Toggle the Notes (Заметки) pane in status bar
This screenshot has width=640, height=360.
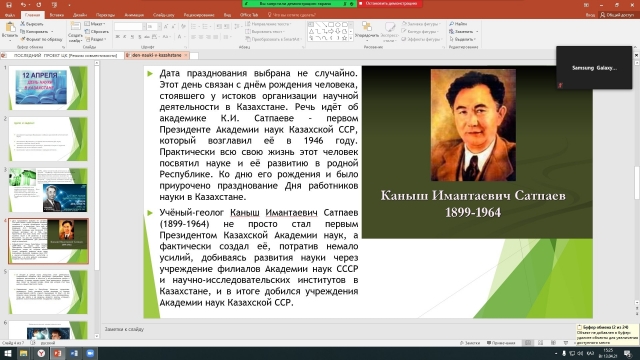[470, 343]
